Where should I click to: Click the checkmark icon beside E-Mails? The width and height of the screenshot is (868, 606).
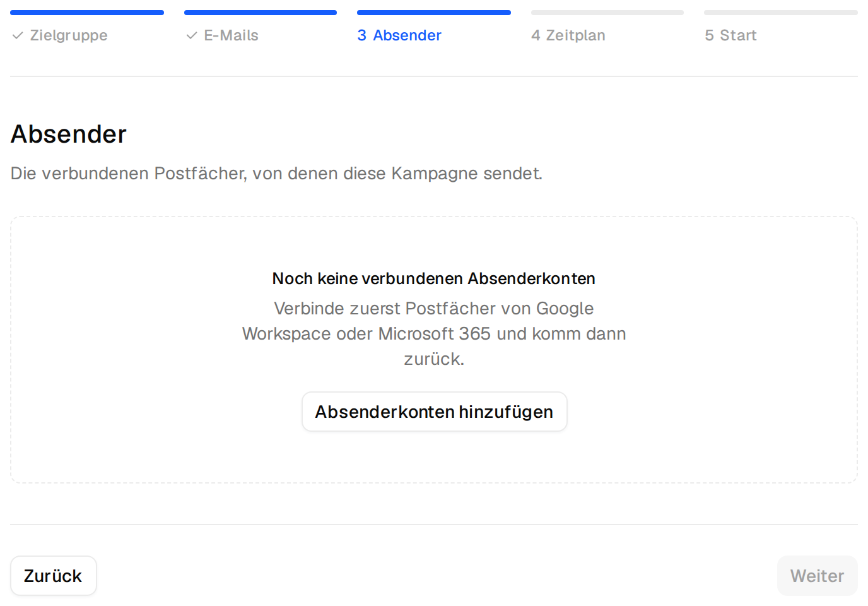(192, 36)
